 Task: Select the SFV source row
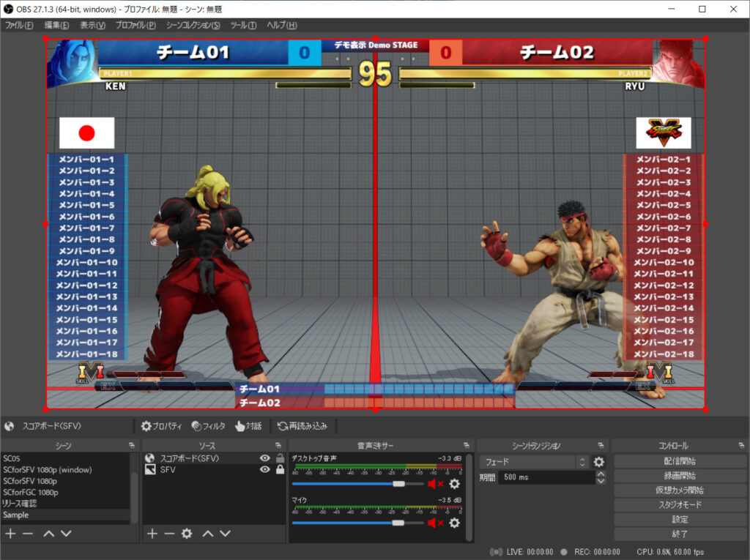(215, 470)
